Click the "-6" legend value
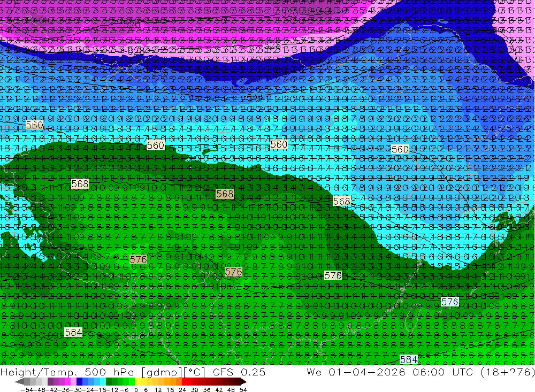The width and height of the screenshot is (535, 392). [x=124, y=390]
